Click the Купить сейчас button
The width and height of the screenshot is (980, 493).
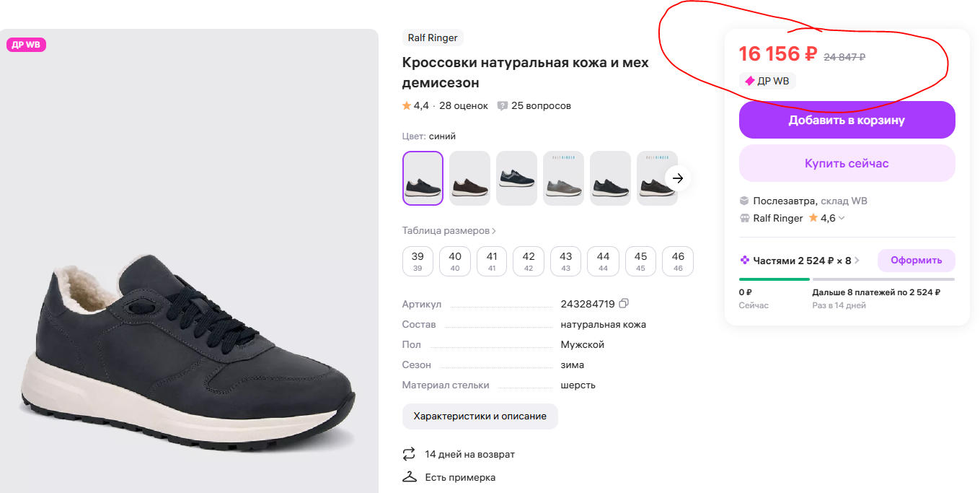click(x=847, y=163)
